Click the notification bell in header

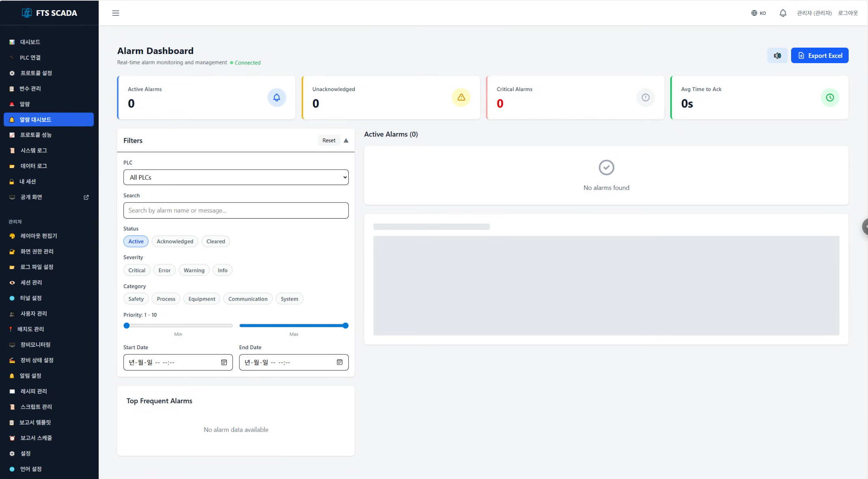pyautogui.click(x=783, y=13)
